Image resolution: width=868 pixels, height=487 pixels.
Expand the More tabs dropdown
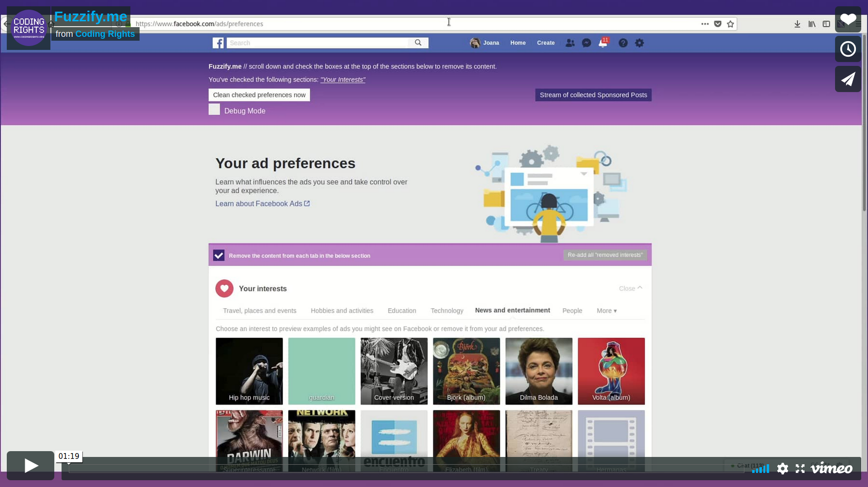tap(606, 311)
